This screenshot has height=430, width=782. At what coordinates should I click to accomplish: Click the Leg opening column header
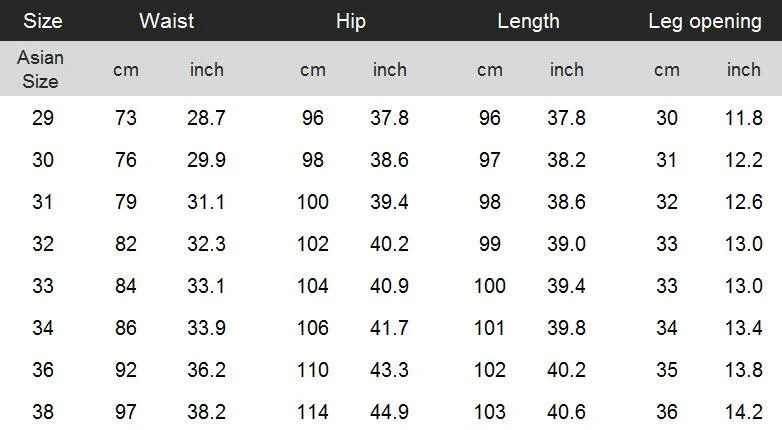(705, 21)
